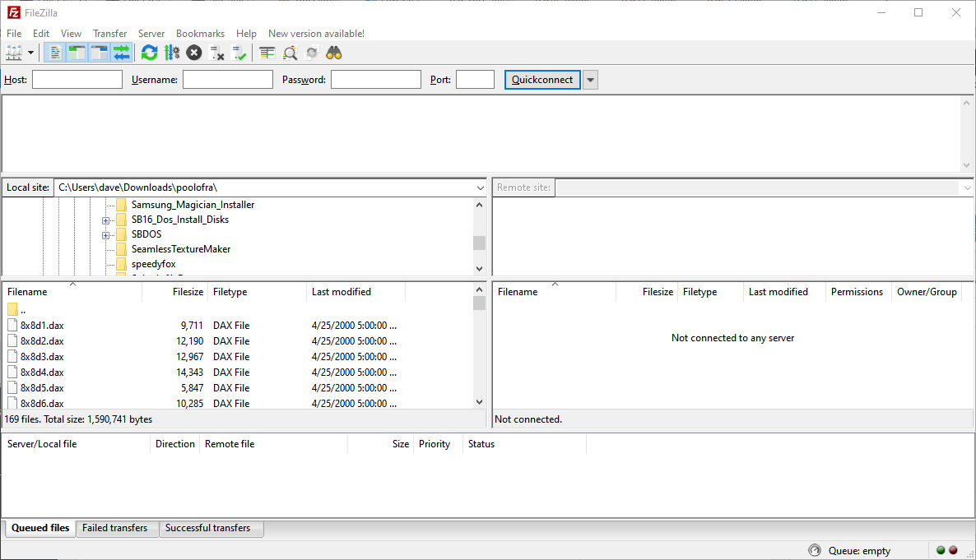976x560 pixels.
Task: Open the Edit menu
Action: tap(41, 34)
